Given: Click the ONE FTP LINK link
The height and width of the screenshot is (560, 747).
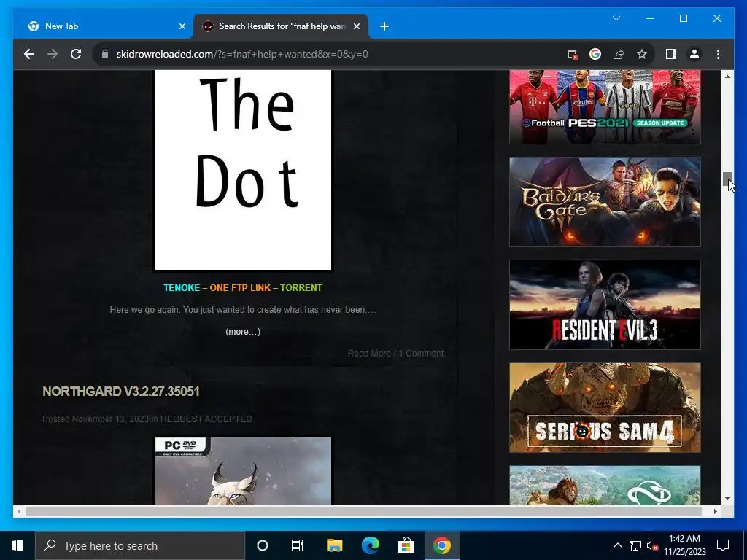Looking at the screenshot, I should pos(240,287).
